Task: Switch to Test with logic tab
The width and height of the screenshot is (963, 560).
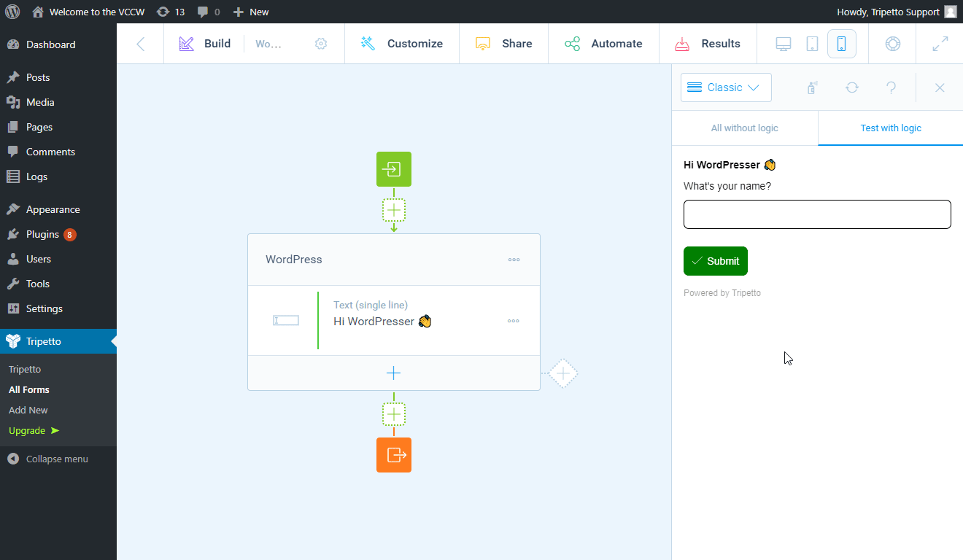Action: [x=891, y=128]
